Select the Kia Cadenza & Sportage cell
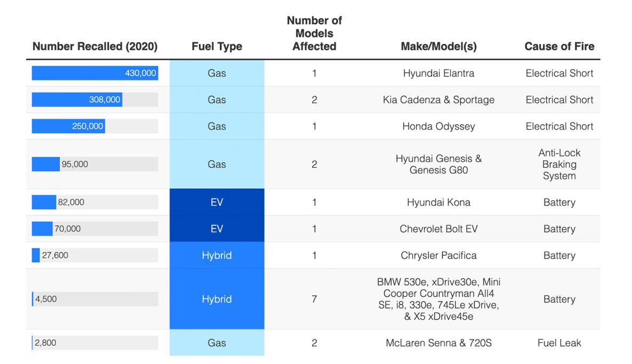 tap(438, 100)
